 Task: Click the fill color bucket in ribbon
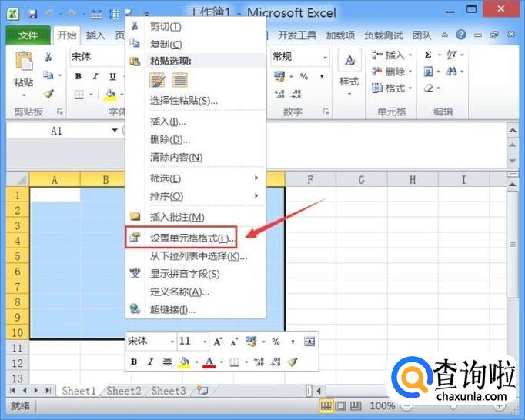(x=110, y=94)
